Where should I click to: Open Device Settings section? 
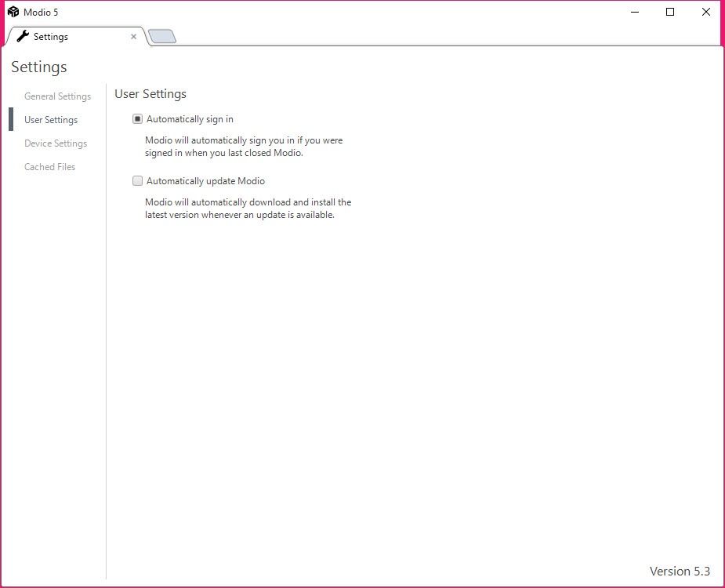56,143
